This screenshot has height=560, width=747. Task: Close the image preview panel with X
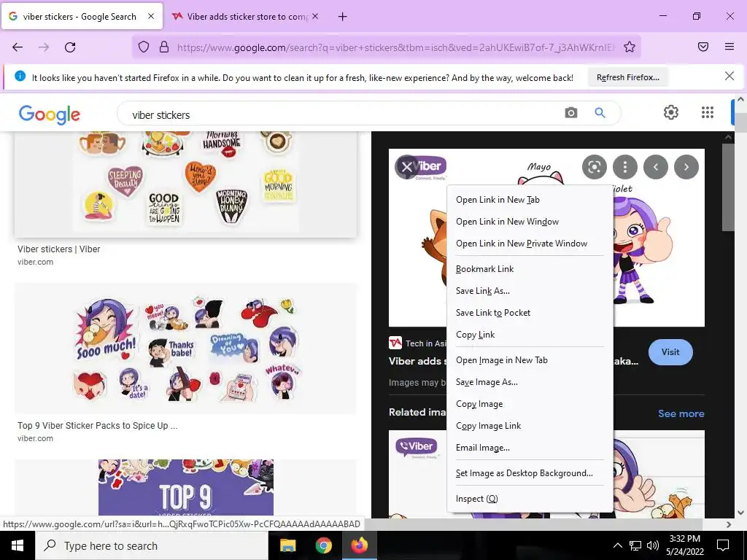[x=407, y=167]
